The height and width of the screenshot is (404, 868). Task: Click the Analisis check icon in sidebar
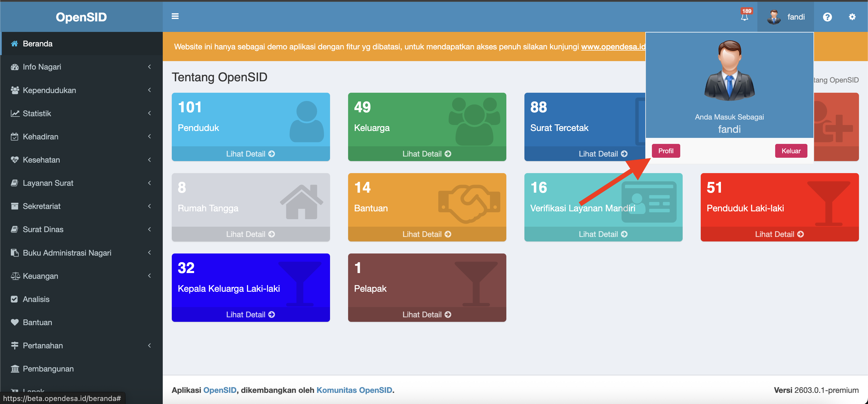[14, 299]
